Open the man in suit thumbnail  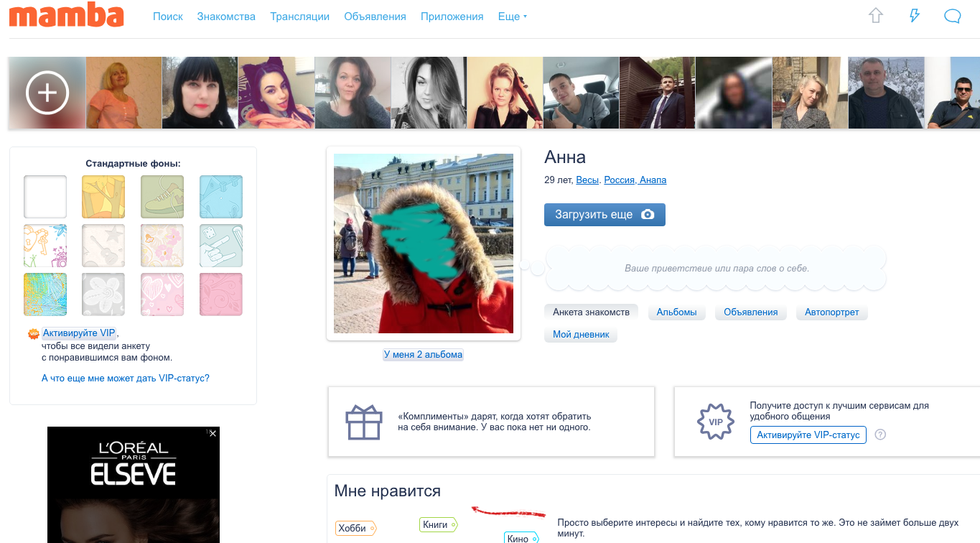coord(658,93)
